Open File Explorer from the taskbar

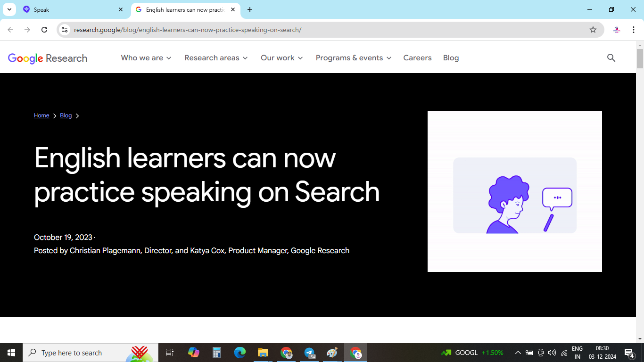point(263,353)
